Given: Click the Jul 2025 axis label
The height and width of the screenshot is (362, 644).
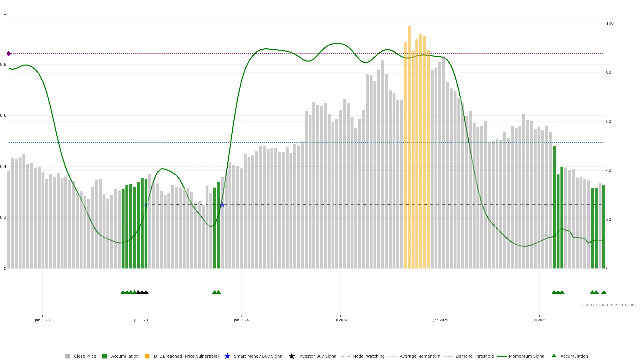Looking at the screenshot, I should point(539,320).
